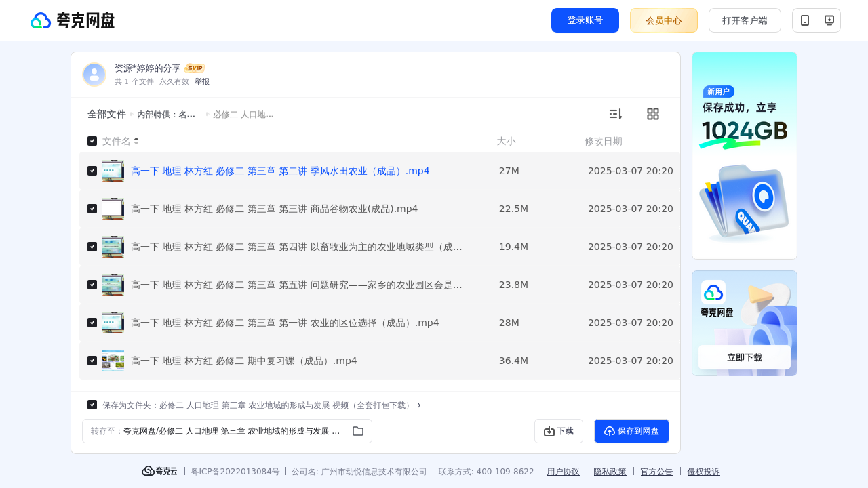Viewport: 868px width, 488px height.
Task: Click the 粤ICP备2022013084号 text
Action: click(235, 472)
